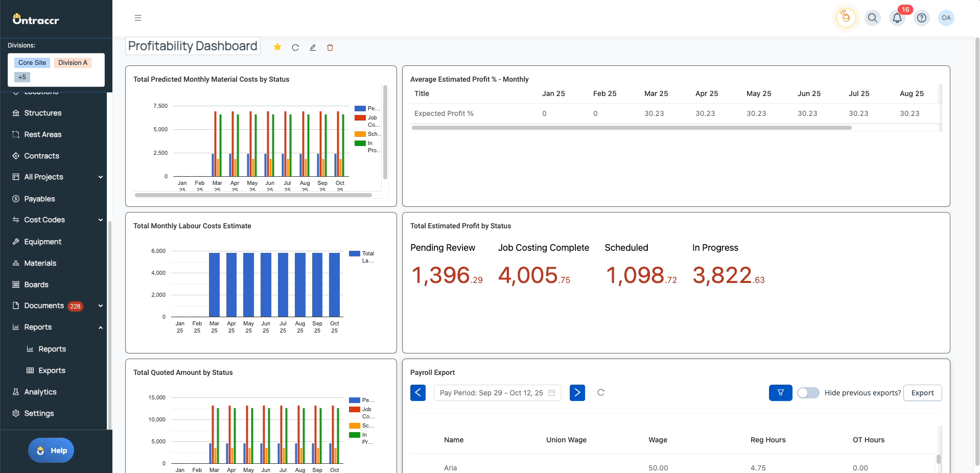Click the help question mark icon
This screenshot has height=473, width=980.
pyautogui.click(x=921, y=18)
